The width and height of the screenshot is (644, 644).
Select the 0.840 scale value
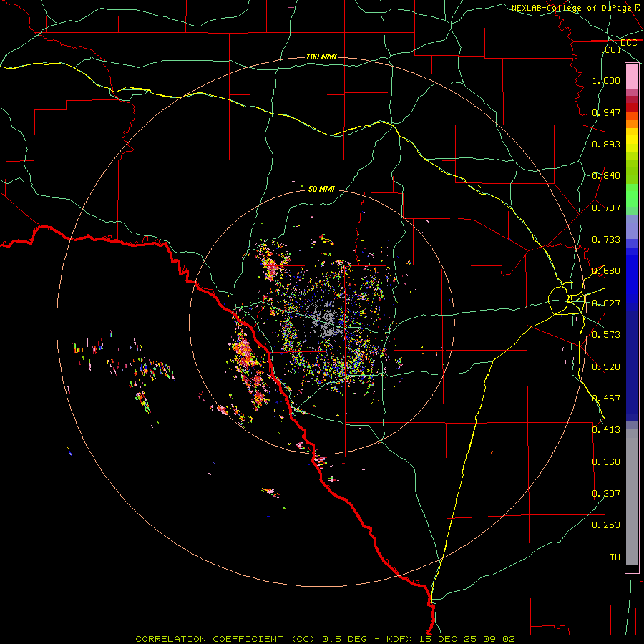point(606,176)
